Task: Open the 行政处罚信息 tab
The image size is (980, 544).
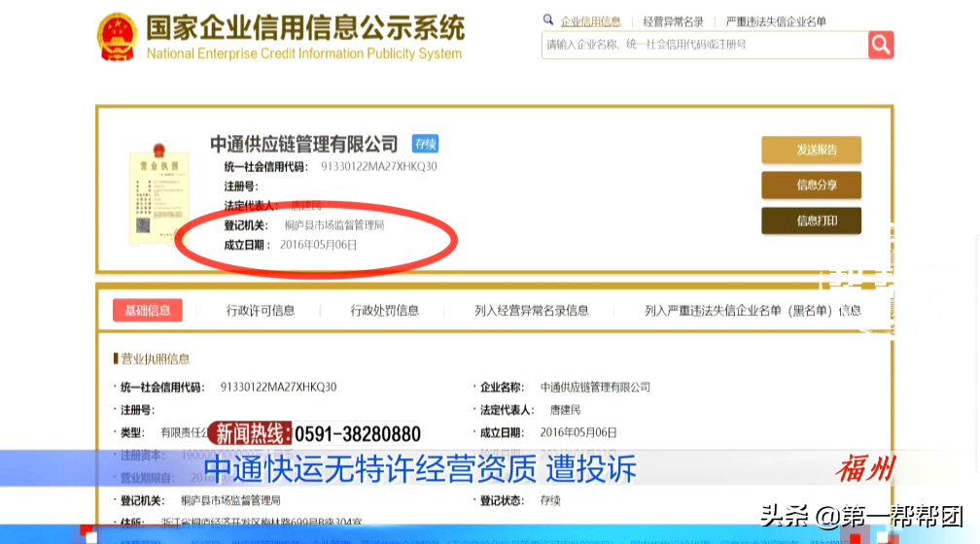Action: coord(384,311)
